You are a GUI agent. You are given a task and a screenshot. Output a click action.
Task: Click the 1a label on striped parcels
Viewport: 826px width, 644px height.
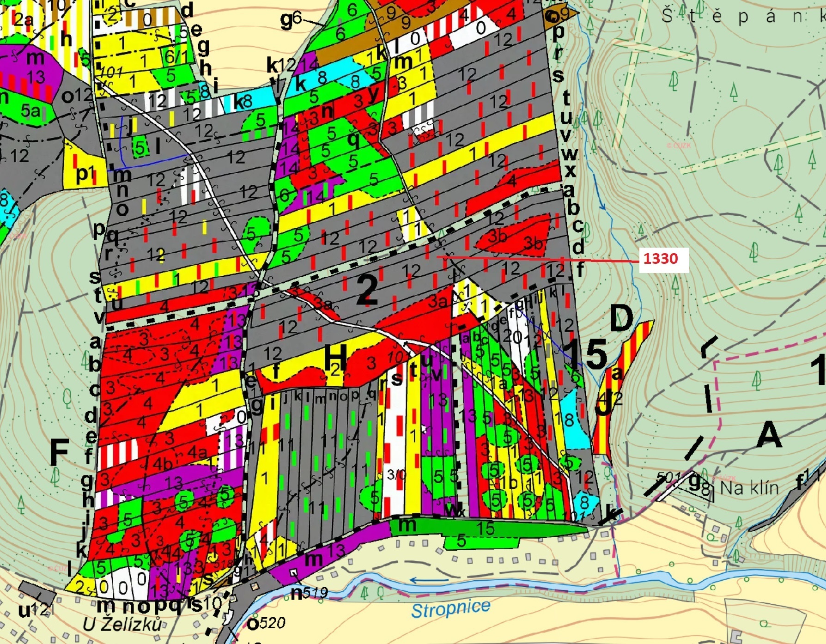(498, 383)
